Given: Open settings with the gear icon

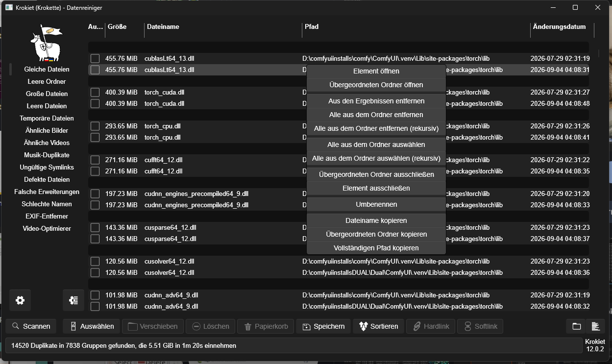Looking at the screenshot, I should coord(20,300).
